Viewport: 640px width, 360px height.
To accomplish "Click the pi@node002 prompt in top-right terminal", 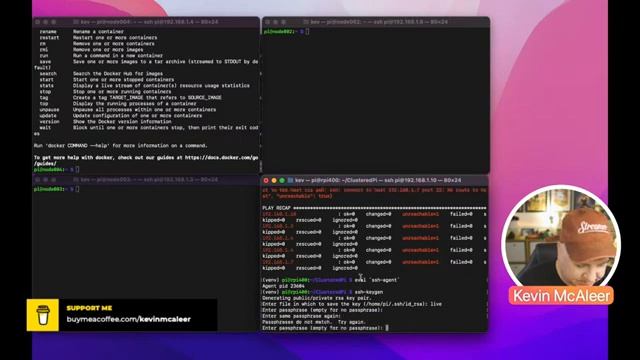I will (284, 31).
